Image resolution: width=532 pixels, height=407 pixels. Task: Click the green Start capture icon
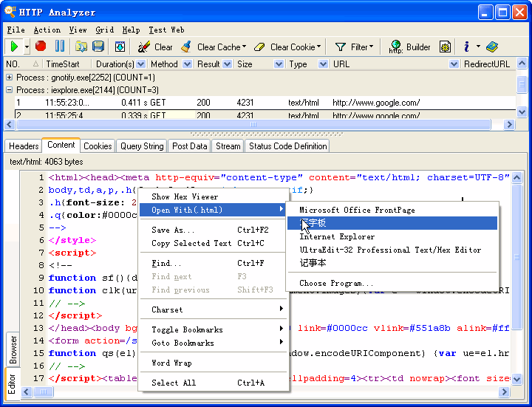pyautogui.click(x=14, y=47)
